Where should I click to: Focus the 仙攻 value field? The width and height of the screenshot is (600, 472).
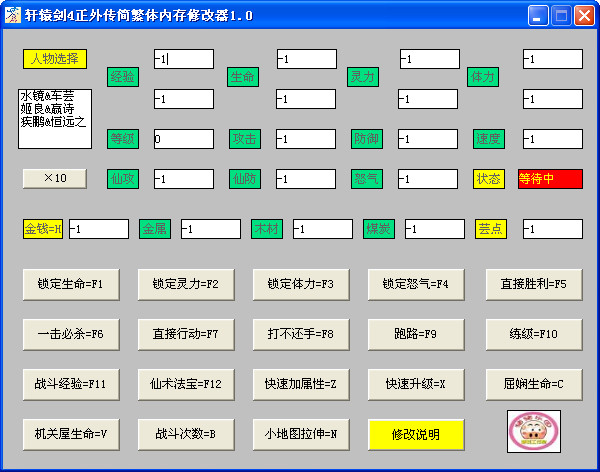click(x=184, y=179)
